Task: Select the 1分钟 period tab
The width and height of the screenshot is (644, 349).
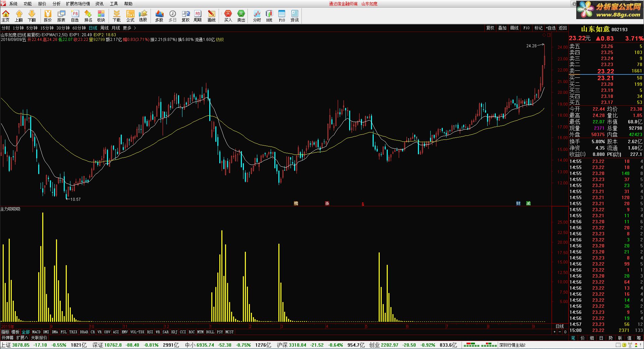Action: tap(18, 28)
